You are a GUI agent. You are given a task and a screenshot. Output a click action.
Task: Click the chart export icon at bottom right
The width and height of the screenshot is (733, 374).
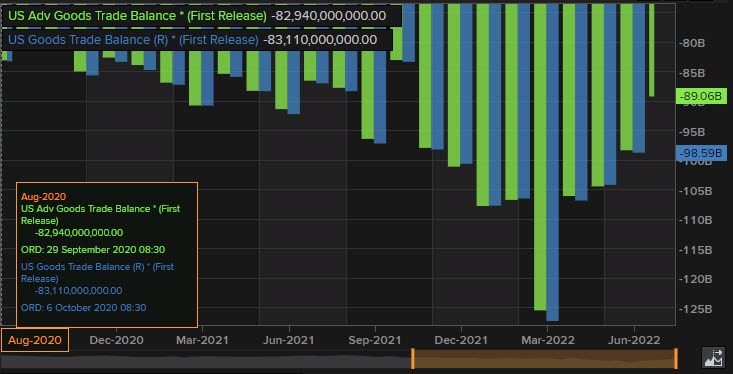click(x=713, y=358)
